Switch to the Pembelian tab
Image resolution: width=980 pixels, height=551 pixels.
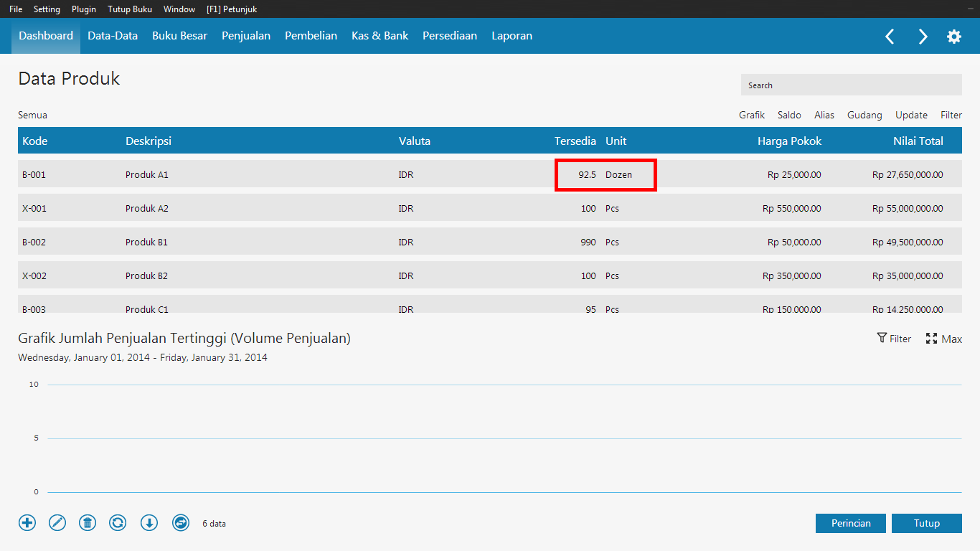pos(311,36)
